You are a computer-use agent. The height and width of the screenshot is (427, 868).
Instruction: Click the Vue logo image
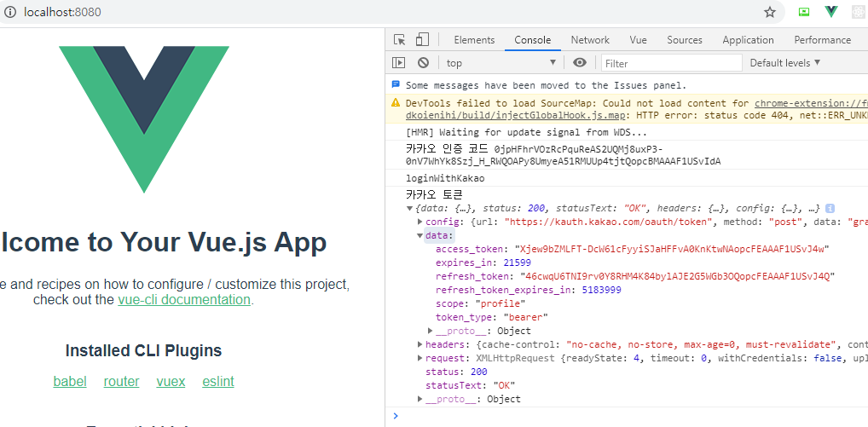144,119
